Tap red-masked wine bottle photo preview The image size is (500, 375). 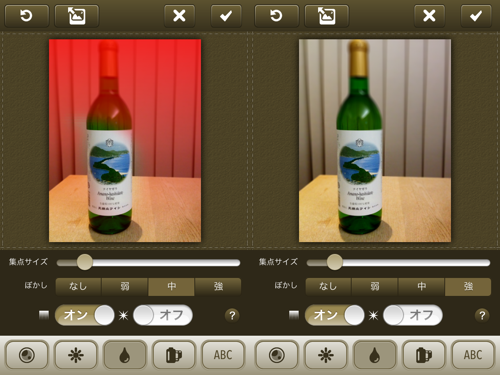pyautogui.click(x=125, y=141)
